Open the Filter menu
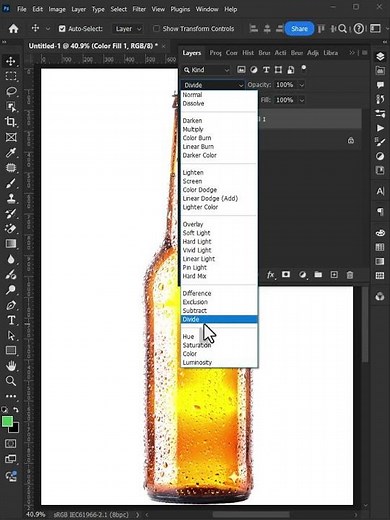The height and width of the screenshot is (520, 390). 139,9
